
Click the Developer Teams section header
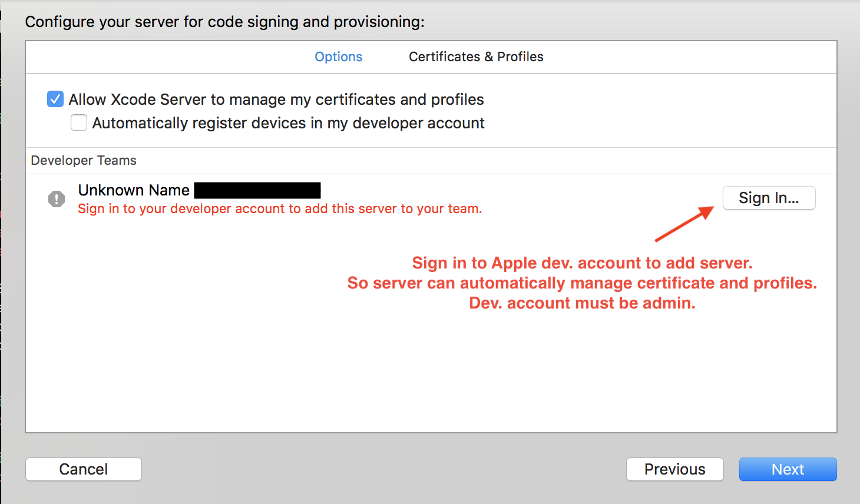(x=84, y=160)
